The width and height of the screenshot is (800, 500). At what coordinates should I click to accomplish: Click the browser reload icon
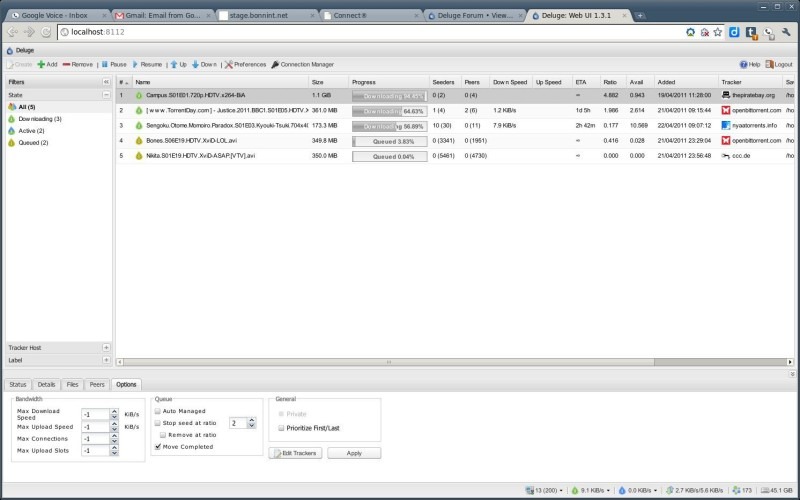click(46, 32)
